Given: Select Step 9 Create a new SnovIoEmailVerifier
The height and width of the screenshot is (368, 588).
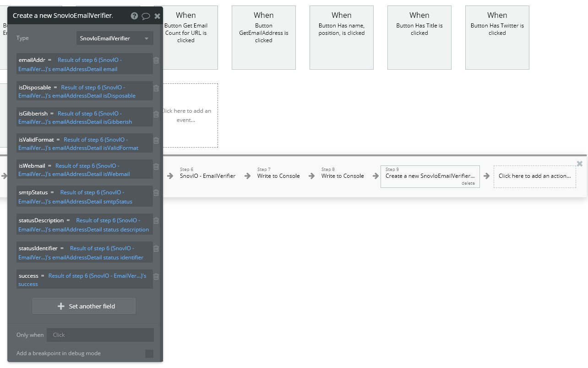Looking at the screenshot, I should pyautogui.click(x=430, y=176).
